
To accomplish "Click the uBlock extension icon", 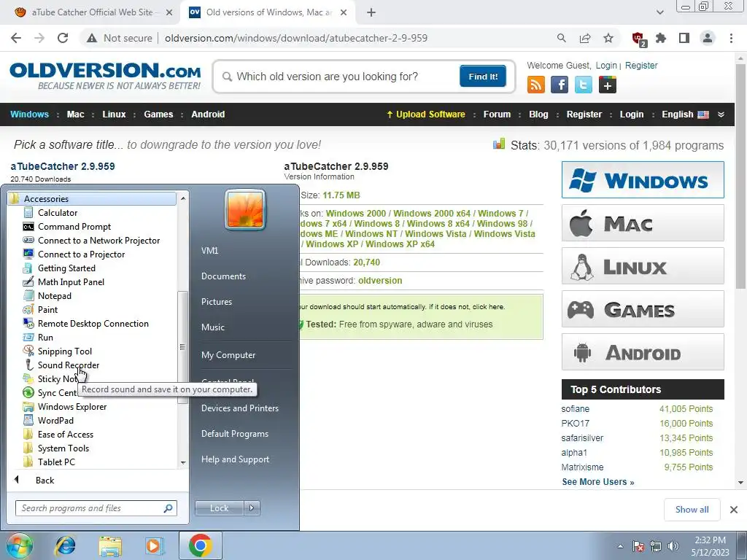I will pos(638,39).
